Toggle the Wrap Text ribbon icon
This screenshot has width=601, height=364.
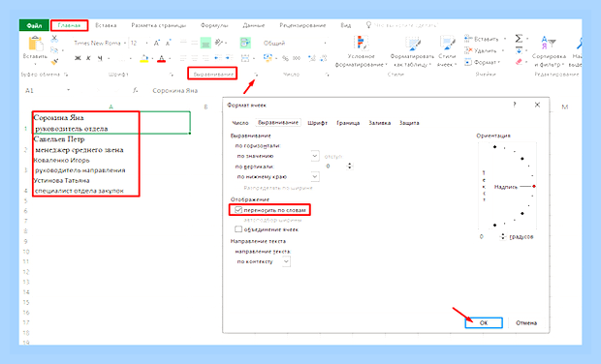point(245,43)
